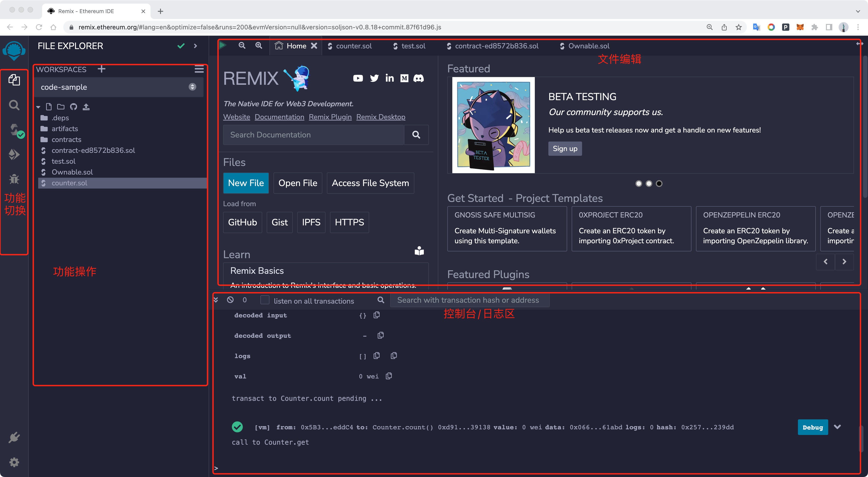Image resolution: width=868 pixels, height=477 pixels.
Task: Open Remix Discord icon
Action: click(418, 78)
